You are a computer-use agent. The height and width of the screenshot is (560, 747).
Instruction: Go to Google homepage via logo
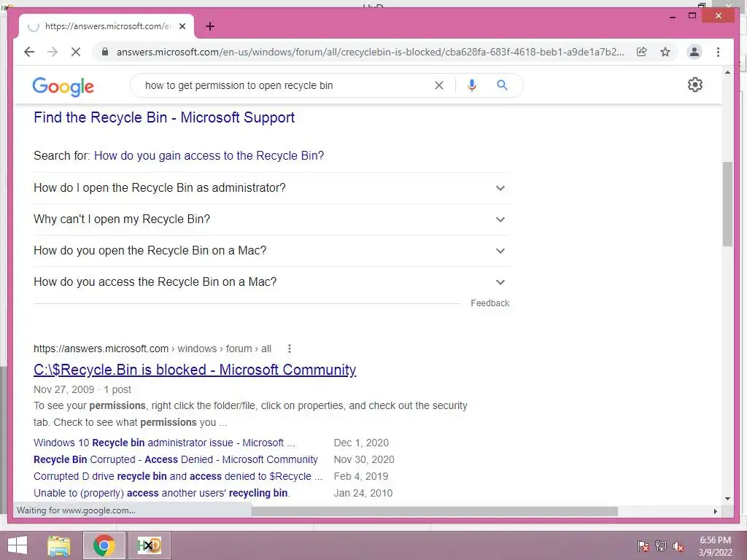point(63,86)
